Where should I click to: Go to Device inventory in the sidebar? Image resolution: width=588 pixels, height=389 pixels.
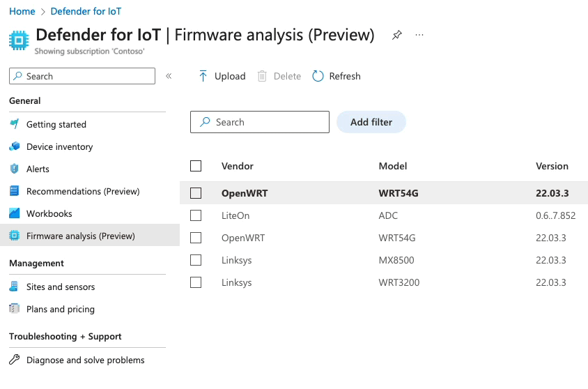[x=60, y=146]
